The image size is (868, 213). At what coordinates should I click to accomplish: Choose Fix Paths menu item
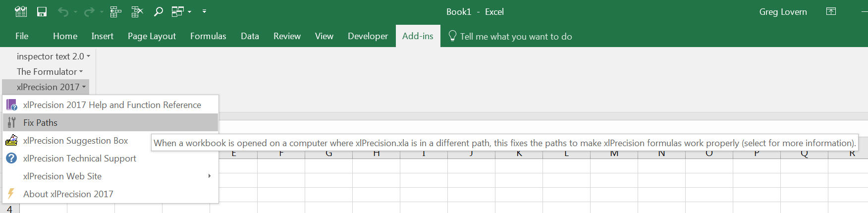(111, 123)
